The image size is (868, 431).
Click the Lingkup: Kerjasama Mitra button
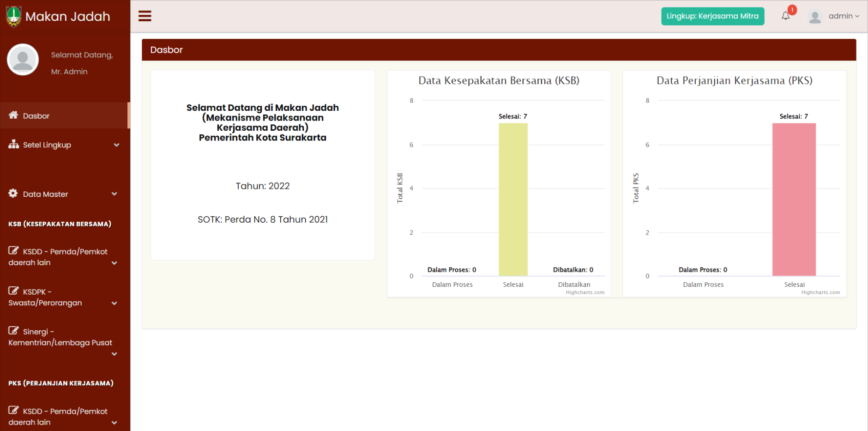(712, 16)
